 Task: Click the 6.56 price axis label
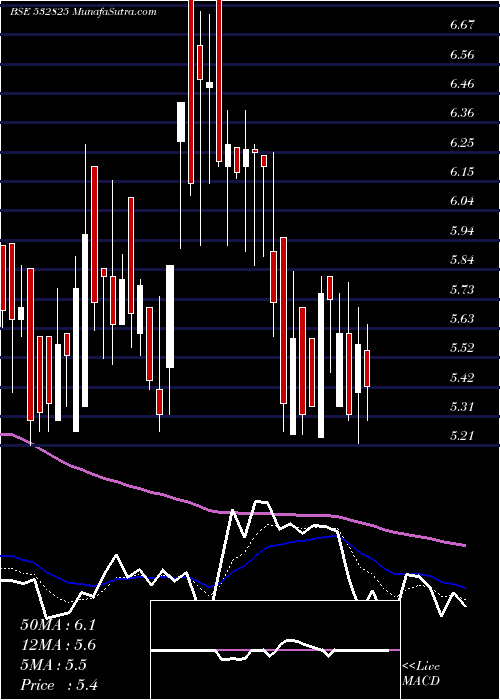(x=461, y=54)
